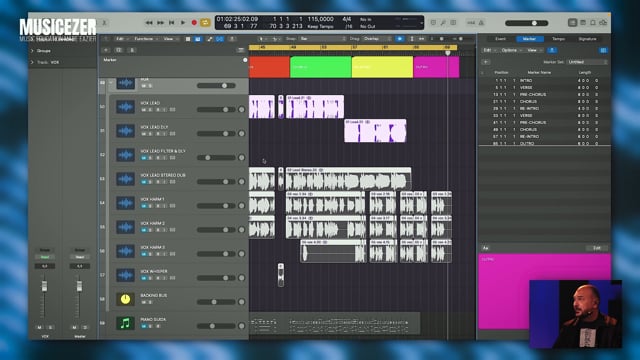Screen dimensions: 640x360
Task: Open the Loop Browser icon in control bar
Action: coord(593,23)
